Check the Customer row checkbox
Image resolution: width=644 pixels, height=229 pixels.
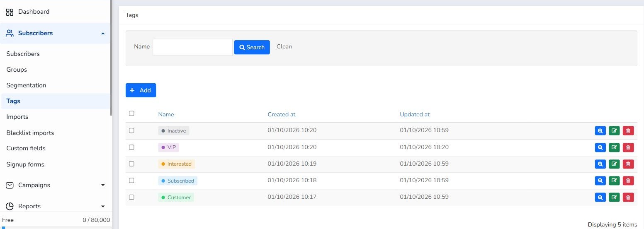click(131, 197)
